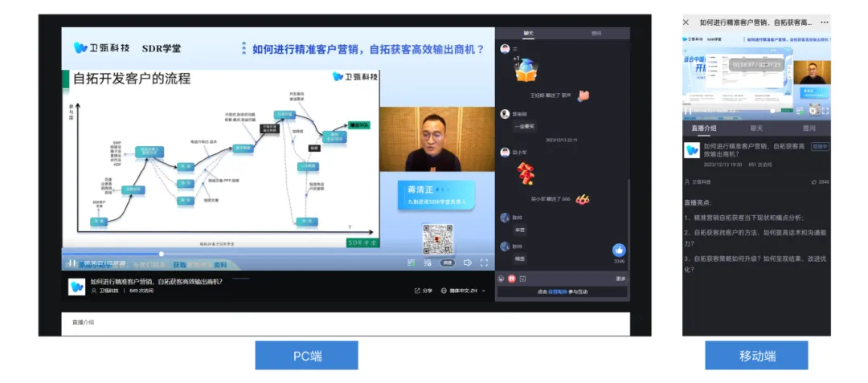Viewport: 868px width, 383px height.
Task: Click 分享 share link below video
Action: point(424,291)
